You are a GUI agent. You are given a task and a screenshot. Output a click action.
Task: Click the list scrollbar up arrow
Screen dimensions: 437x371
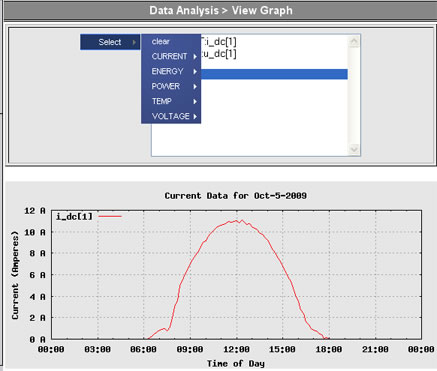[354, 42]
